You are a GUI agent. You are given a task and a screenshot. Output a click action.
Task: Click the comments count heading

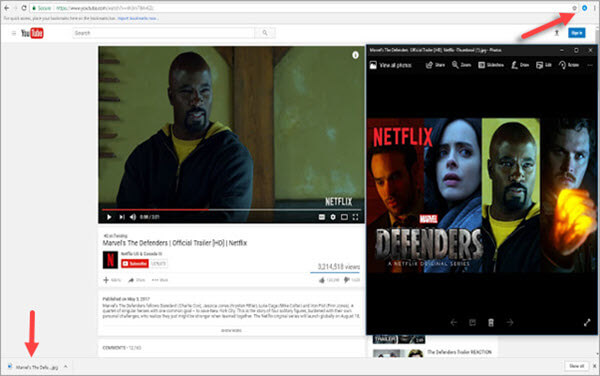point(122,348)
